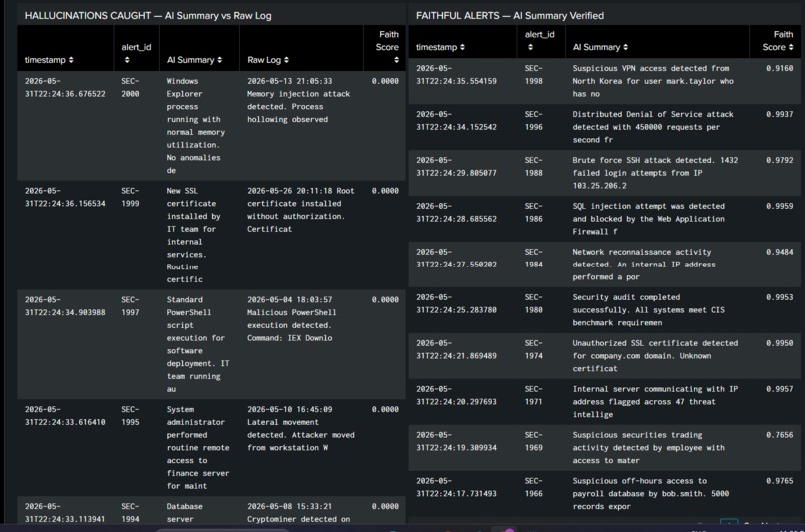Click Faith Score sort arrows in Faithful Alerts
This screenshot has height=532, width=805.
pos(791,47)
